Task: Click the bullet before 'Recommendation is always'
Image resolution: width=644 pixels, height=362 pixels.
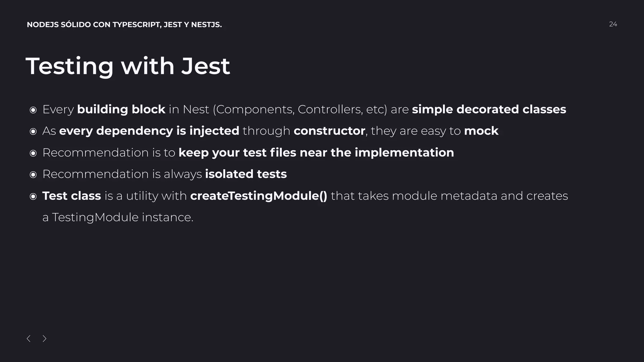Action: pos(33,175)
